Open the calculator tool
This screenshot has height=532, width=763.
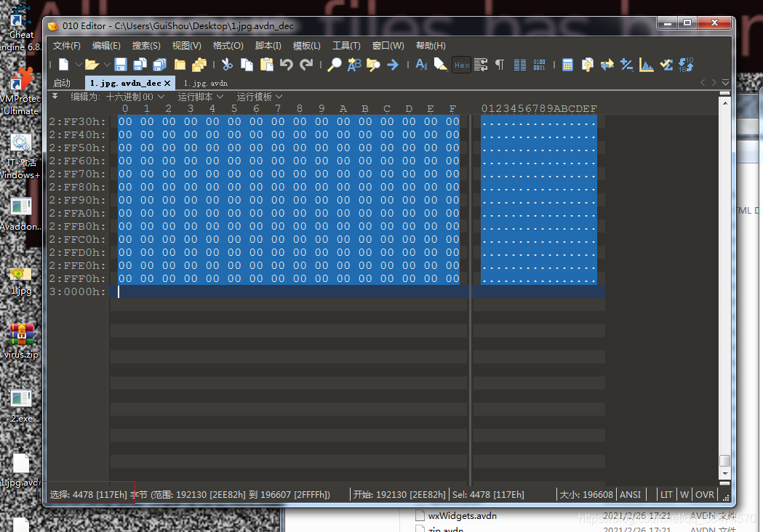tap(567, 64)
